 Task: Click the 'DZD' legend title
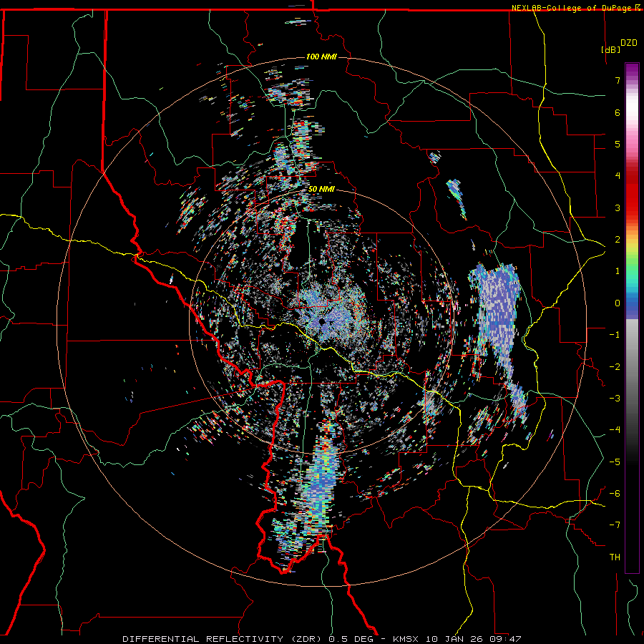coord(628,42)
